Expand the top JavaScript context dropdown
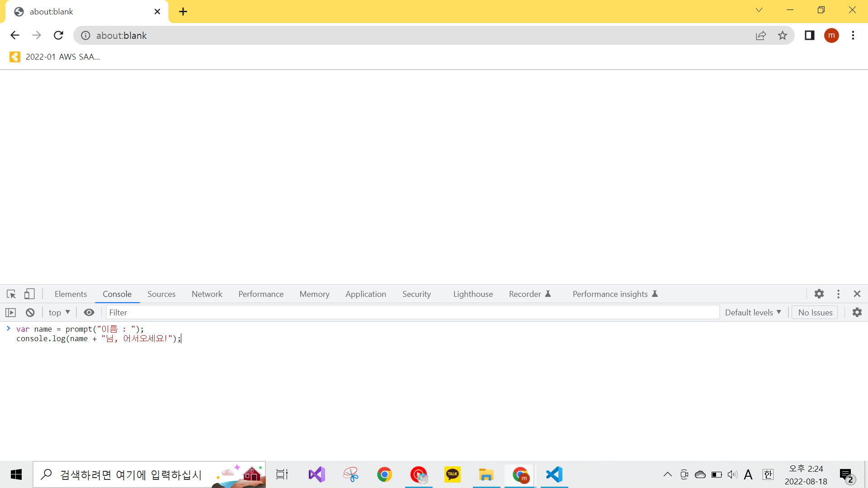 pyautogui.click(x=59, y=313)
